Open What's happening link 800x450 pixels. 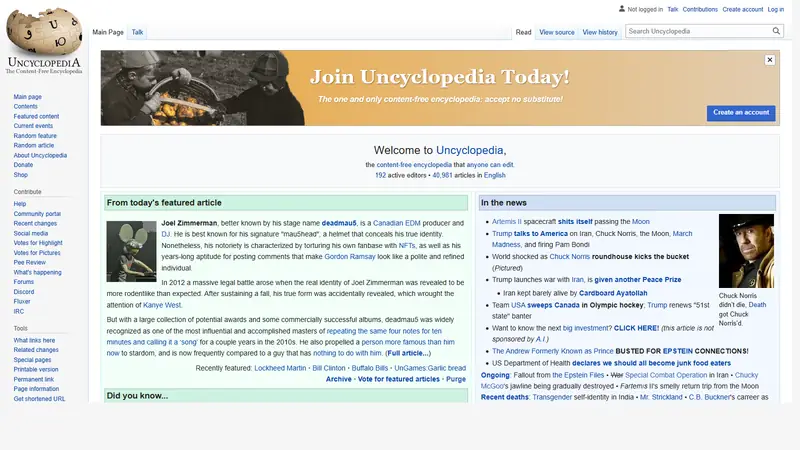click(37, 272)
